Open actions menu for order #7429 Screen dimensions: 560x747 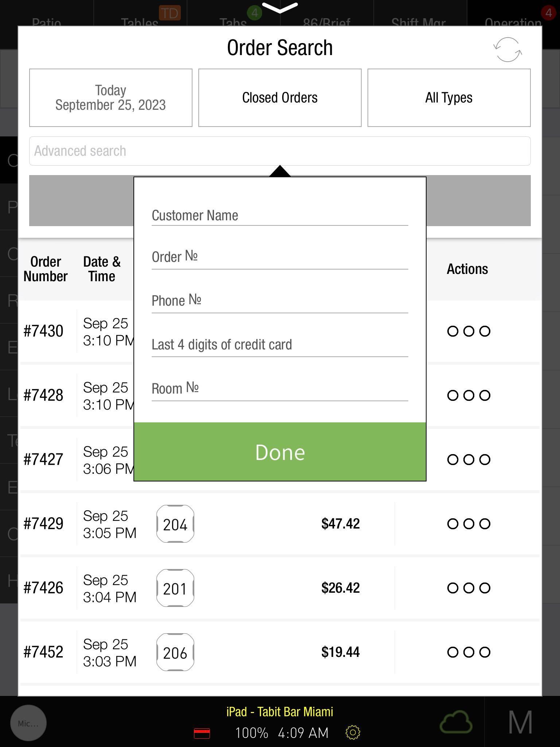pos(468,524)
